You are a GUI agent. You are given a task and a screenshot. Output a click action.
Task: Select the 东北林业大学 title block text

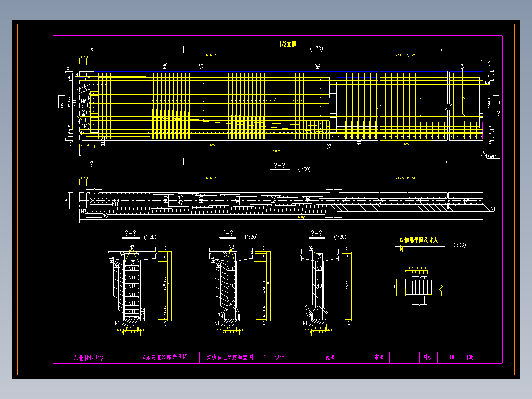tap(89, 358)
